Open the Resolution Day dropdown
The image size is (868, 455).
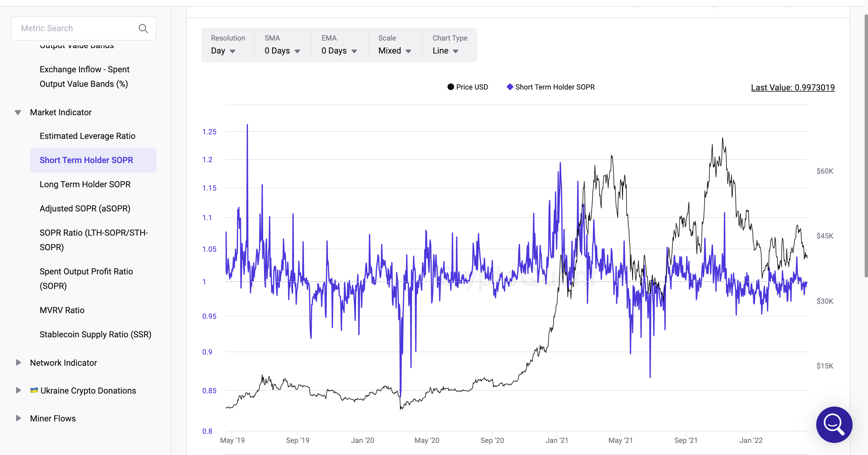tap(223, 51)
